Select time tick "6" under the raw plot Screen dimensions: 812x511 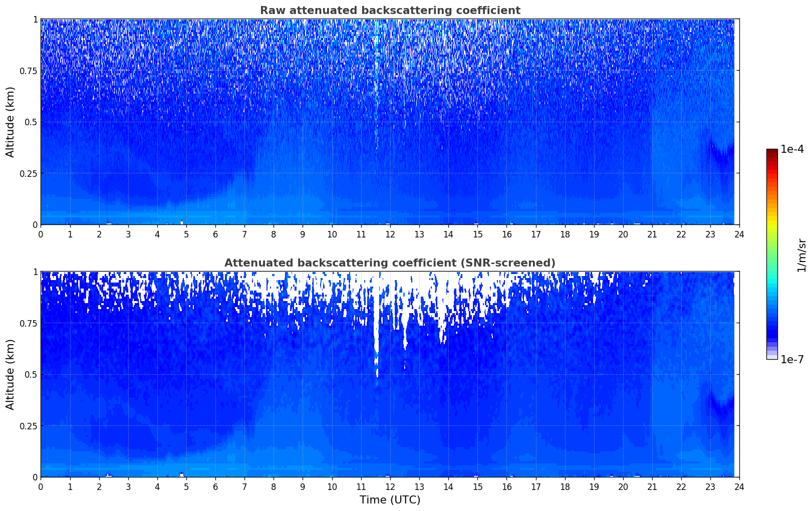pyautogui.click(x=215, y=234)
